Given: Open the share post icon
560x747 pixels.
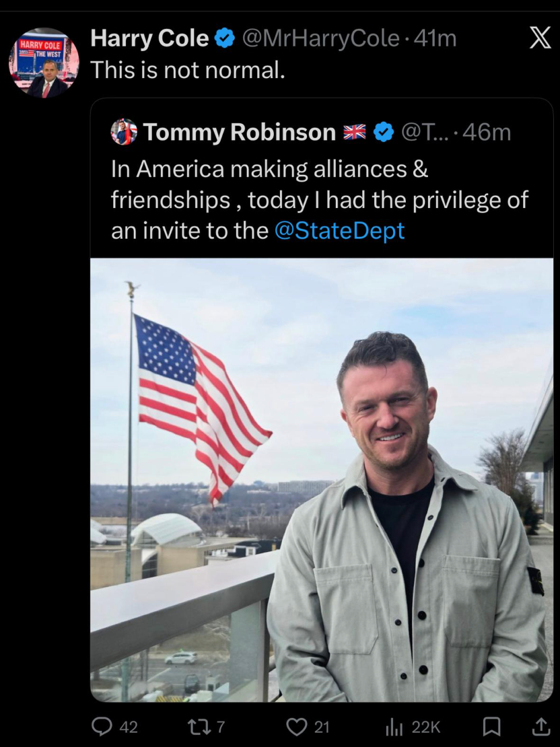Looking at the screenshot, I should coord(540,726).
